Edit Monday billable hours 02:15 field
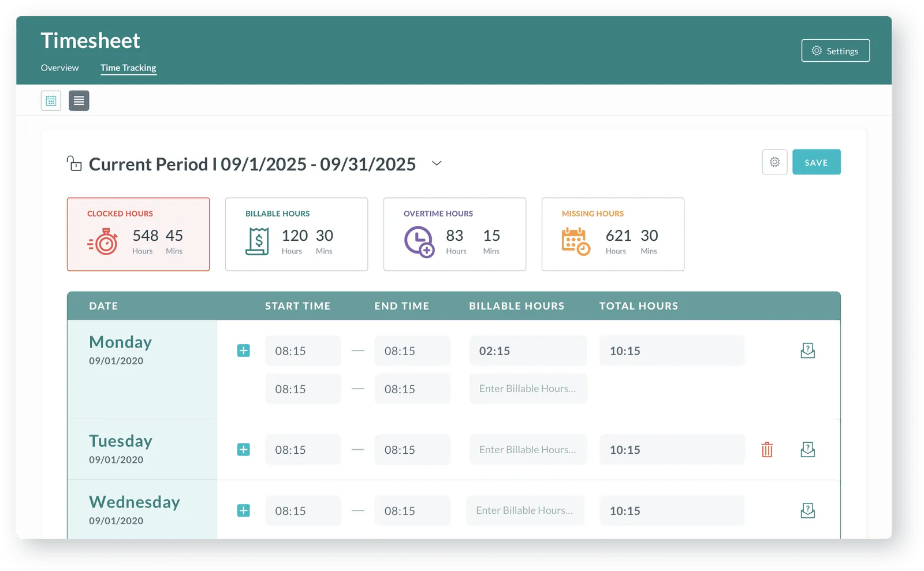The height and width of the screenshot is (571, 924). [x=528, y=350]
